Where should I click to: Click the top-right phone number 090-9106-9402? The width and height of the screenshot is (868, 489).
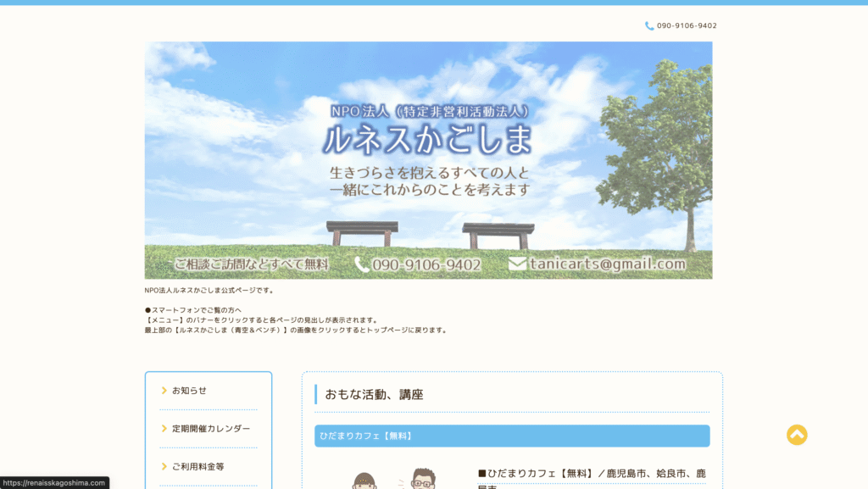[687, 26]
